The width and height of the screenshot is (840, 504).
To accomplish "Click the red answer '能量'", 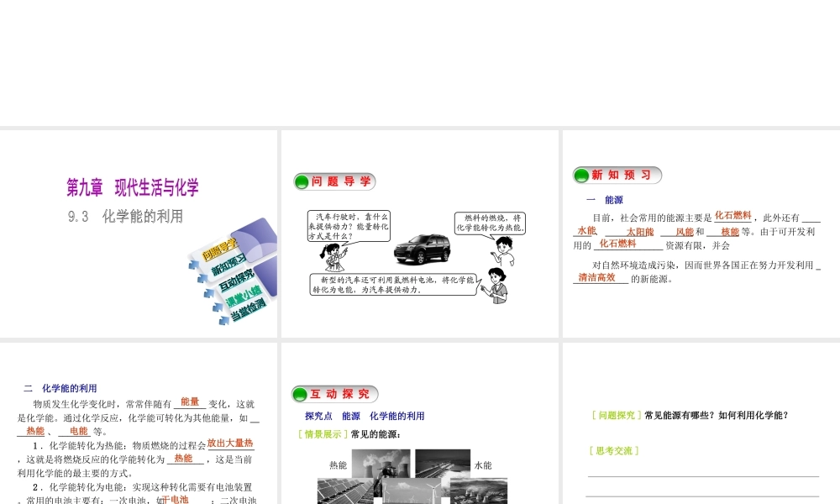I will 190,402.
